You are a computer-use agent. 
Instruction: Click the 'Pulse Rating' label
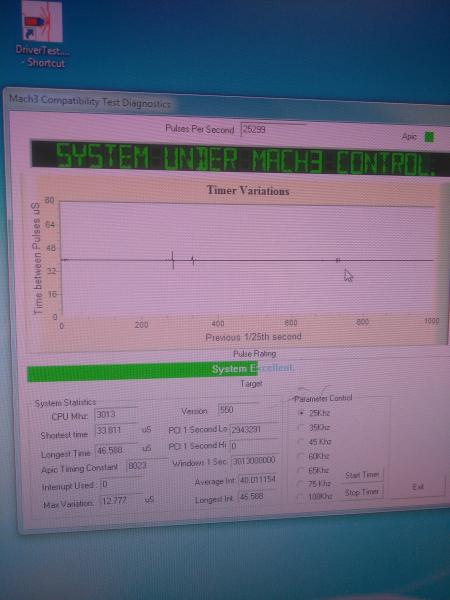click(254, 354)
